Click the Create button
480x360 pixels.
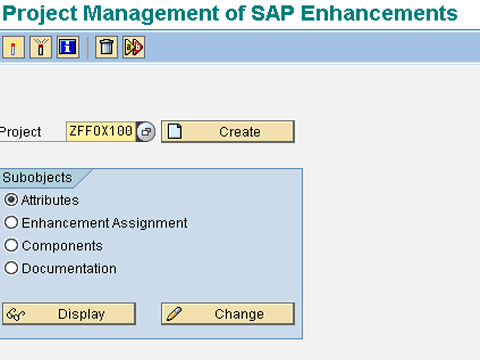[228, 132]
